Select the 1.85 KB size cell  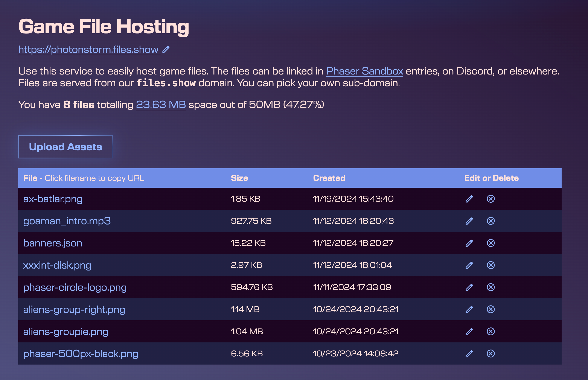(245, 199)
